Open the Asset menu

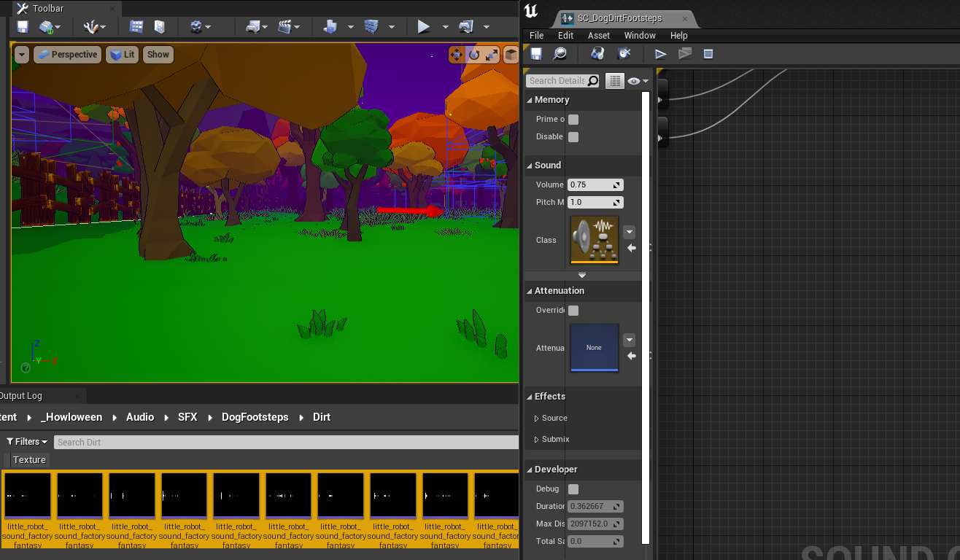point(598,35)
